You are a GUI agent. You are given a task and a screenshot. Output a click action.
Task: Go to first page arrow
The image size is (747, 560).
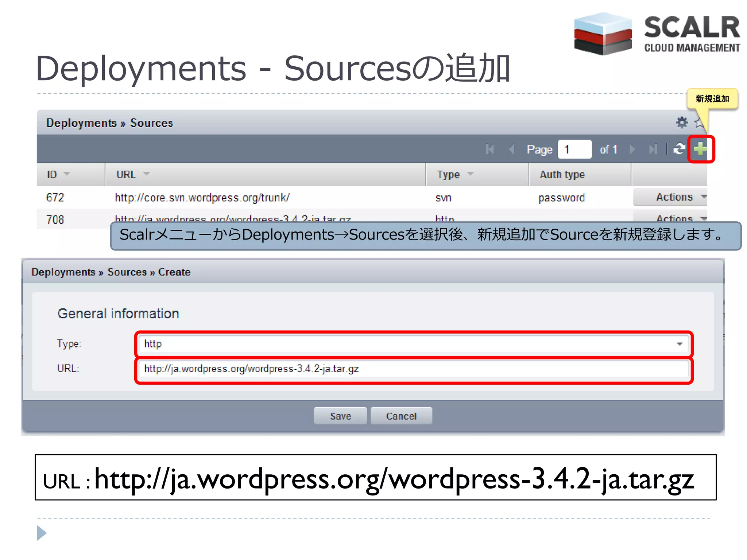pyautogui.click(x=490, y=149)
